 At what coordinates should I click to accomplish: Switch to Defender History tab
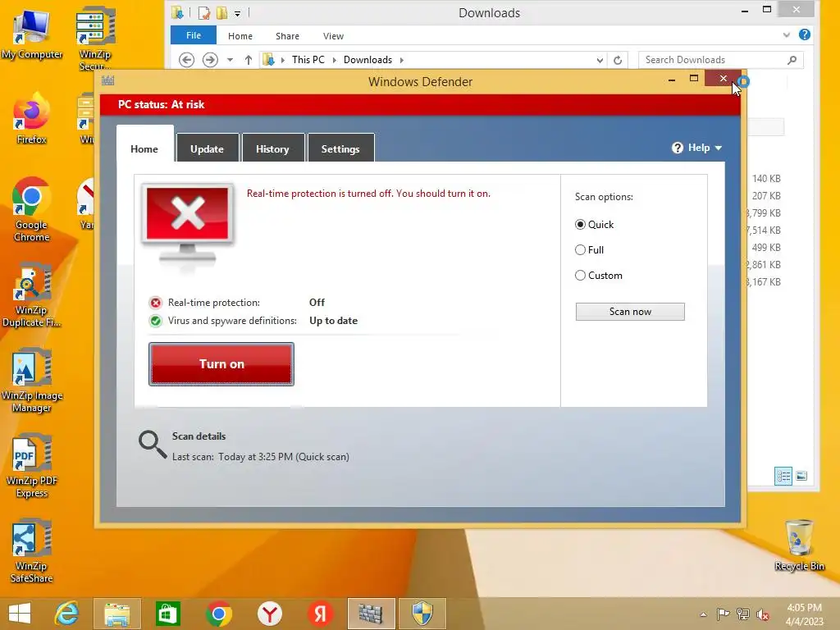(x=272, y=148)
